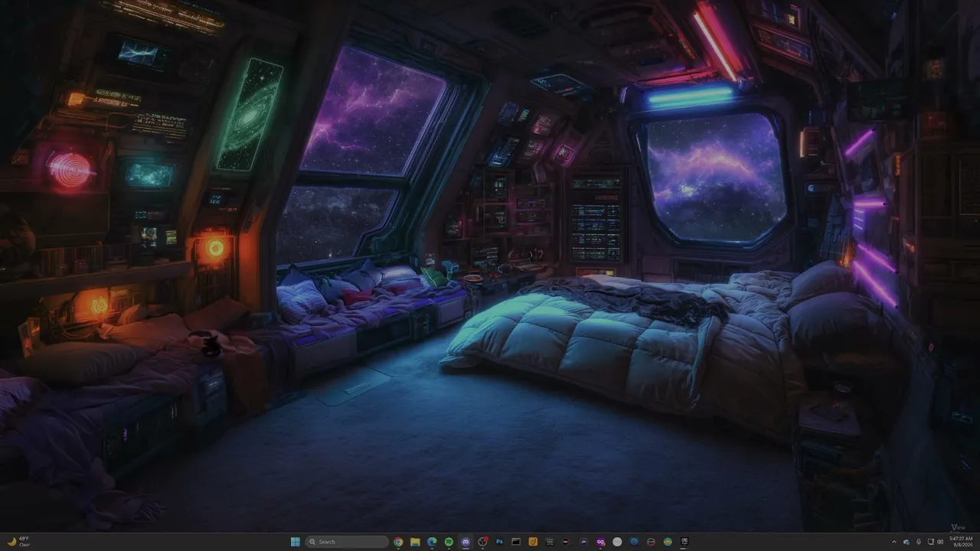Click the taskbar Search box
Viewport: 980px width, 551px height.
[347, 542]
